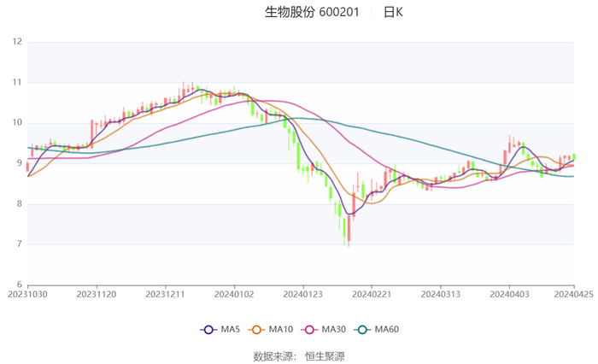
Task: Click the chart title 生物股份 600201
Action: tap(313, 12)
